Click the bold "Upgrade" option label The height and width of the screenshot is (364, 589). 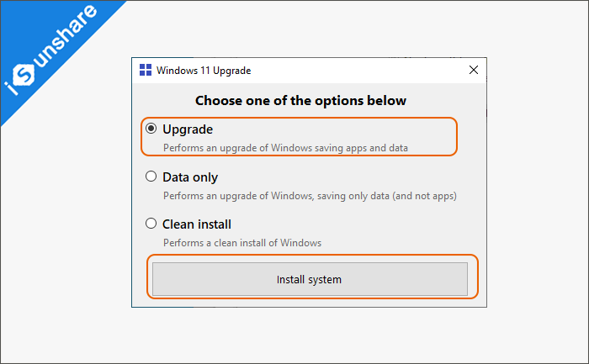(x=188, y=129)
